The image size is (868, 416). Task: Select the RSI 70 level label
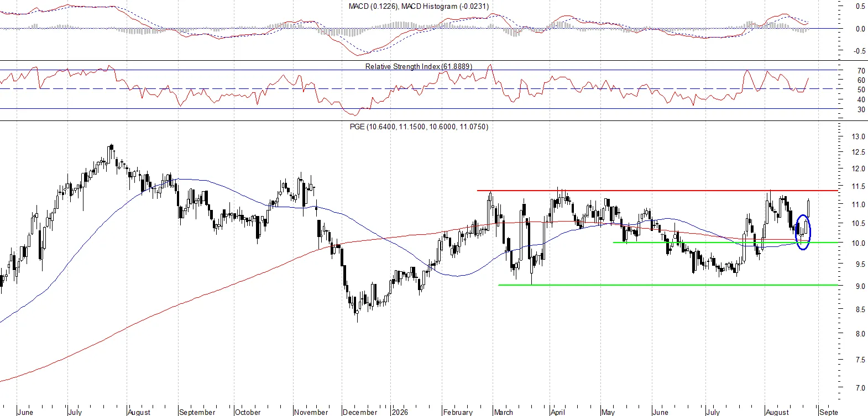[861, 71]
